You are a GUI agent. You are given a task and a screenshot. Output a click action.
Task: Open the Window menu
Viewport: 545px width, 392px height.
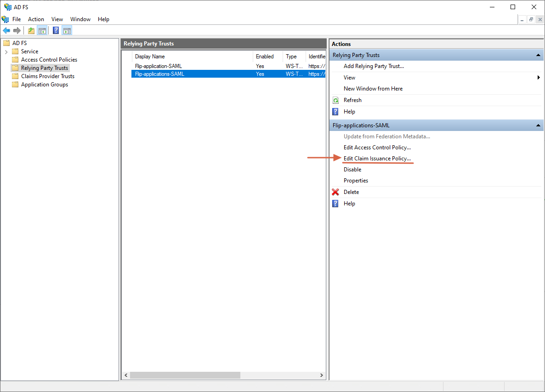pyautogui.click(x=80, y=19)
